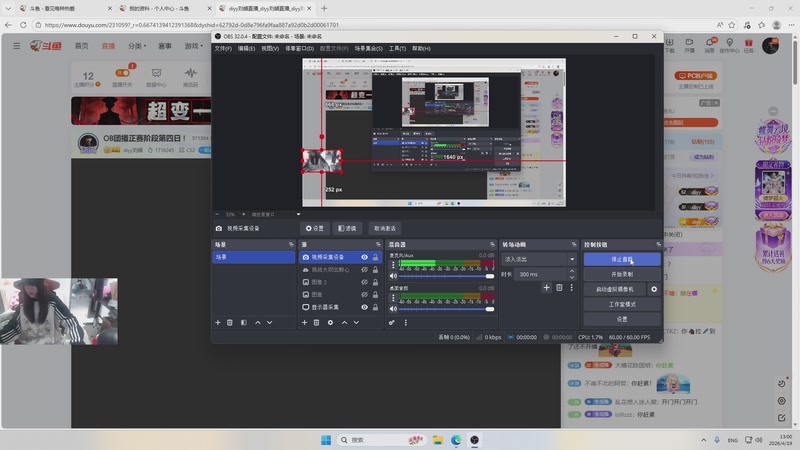
Task: Increase transition duration stepper up
Action: tap(571, 271)
